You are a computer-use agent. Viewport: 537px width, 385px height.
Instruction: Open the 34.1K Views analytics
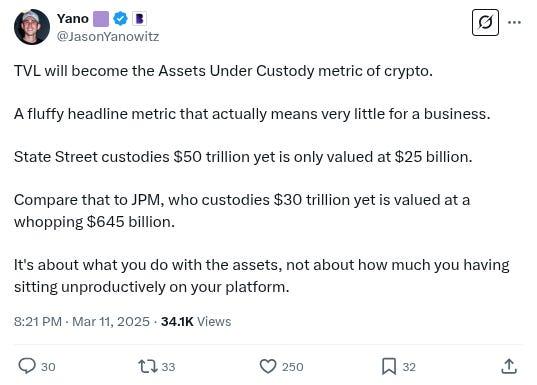click(196, 322)
